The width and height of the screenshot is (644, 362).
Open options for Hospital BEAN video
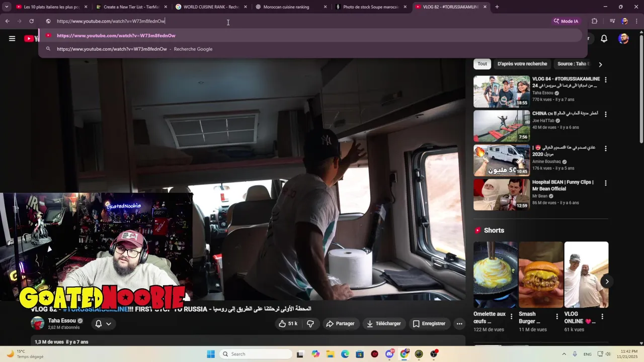[x=605, y=183]
